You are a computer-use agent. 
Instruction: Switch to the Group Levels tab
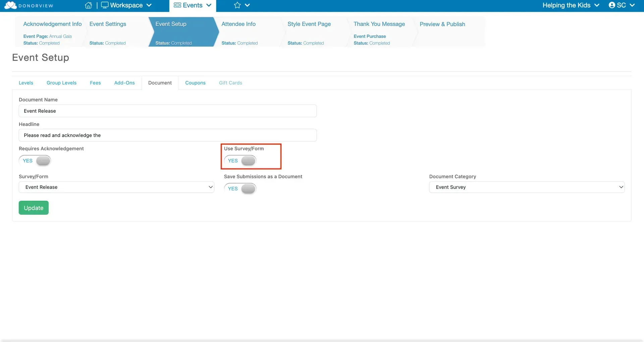[61, 83]
